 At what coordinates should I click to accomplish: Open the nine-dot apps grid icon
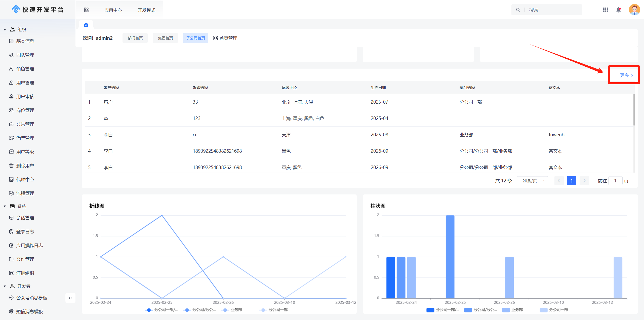(606, 10)
